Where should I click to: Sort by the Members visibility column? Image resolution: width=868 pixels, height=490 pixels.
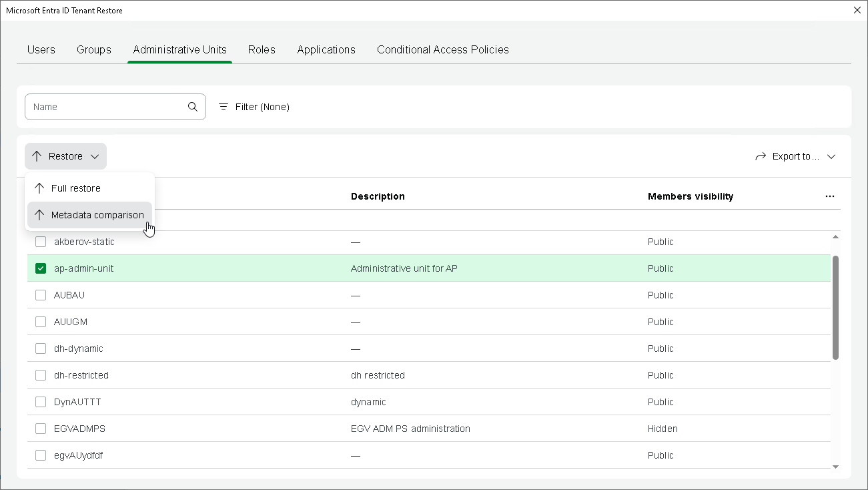[690, 196]
